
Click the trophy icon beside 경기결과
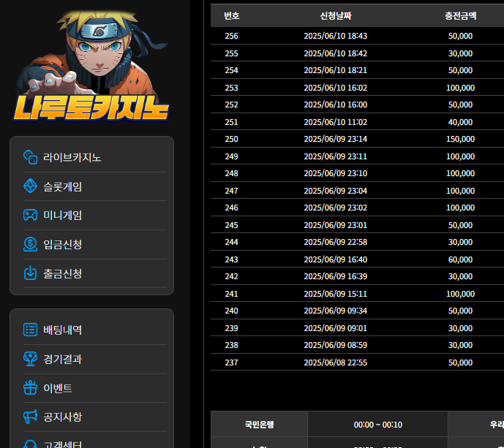point(30,359)
